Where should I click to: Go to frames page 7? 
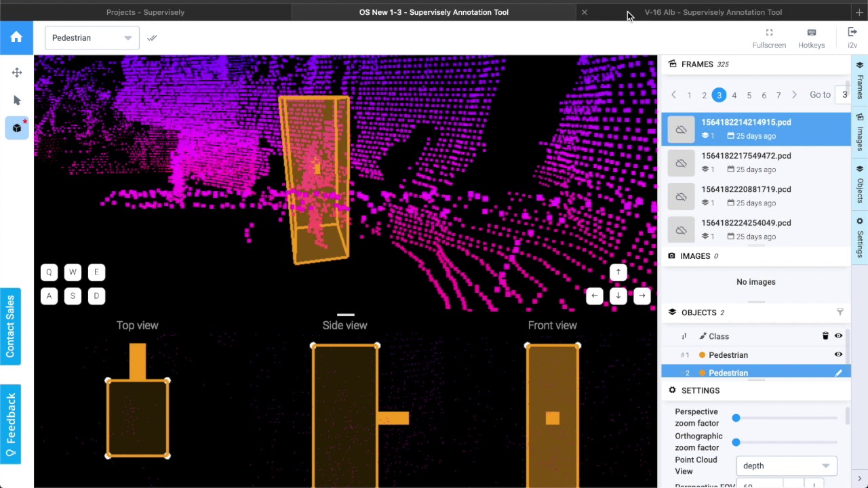pyautogui.click(x=778, y=96)
